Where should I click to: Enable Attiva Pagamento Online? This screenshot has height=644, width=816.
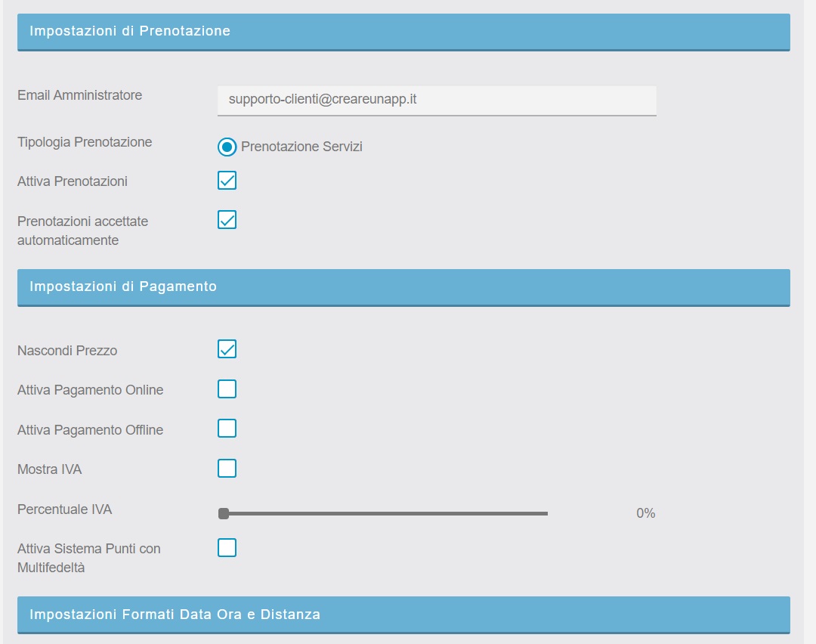pyautogui.click(x=227, y=389)
